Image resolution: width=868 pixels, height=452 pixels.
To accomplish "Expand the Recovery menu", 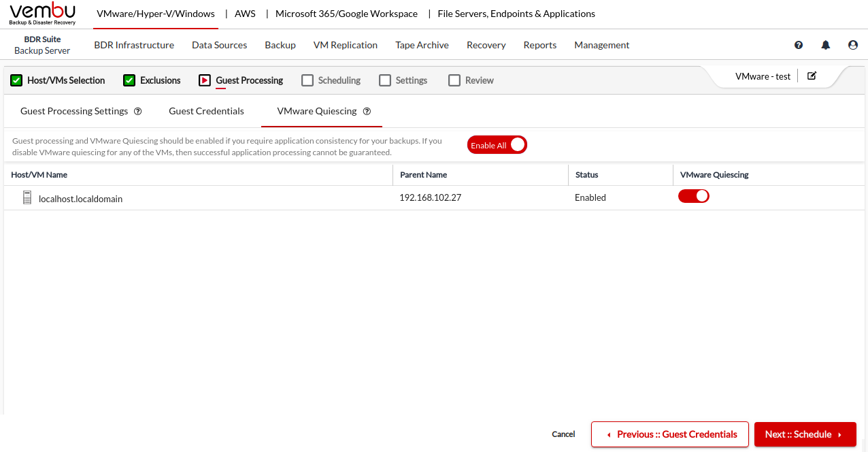I will [x=486, y=45].
